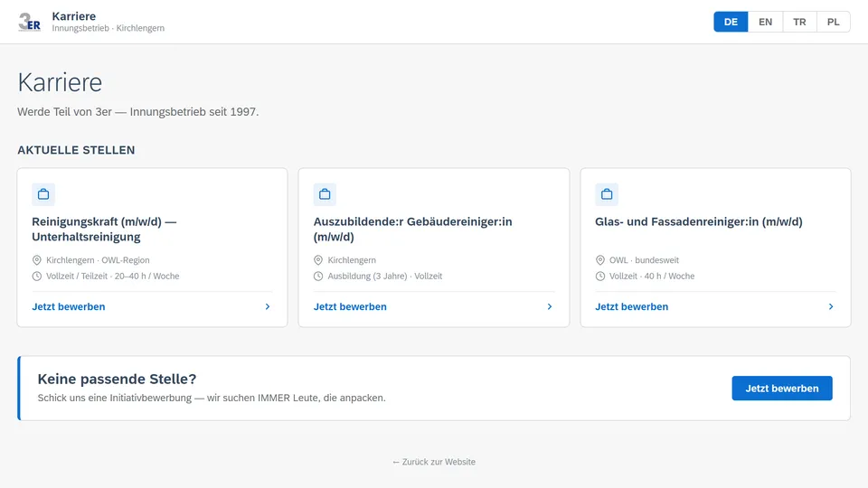Click clock icon beside Vollzeit / Teilzeit · 20–40 h

point(36,277)
